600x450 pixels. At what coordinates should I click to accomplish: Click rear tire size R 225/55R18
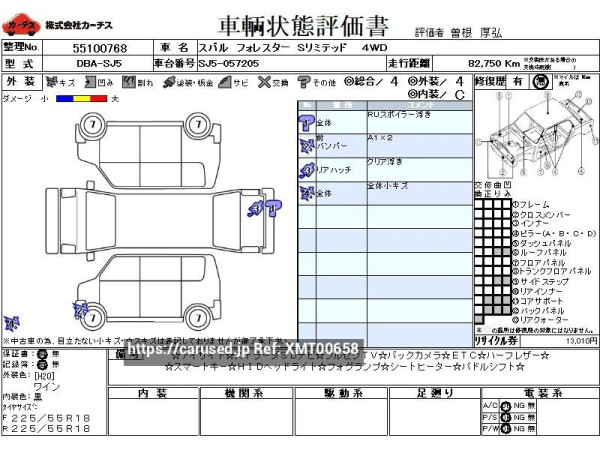click(x=46, y=429)
